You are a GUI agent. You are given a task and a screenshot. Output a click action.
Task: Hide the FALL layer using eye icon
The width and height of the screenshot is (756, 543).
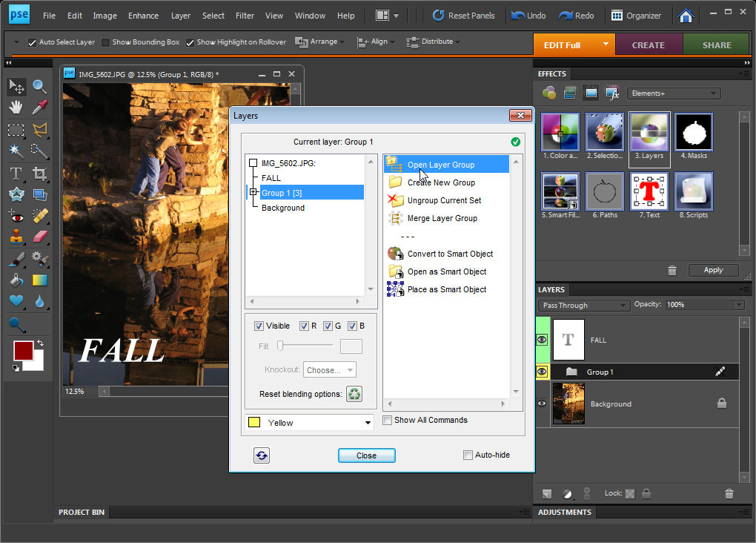pos(542,340)
